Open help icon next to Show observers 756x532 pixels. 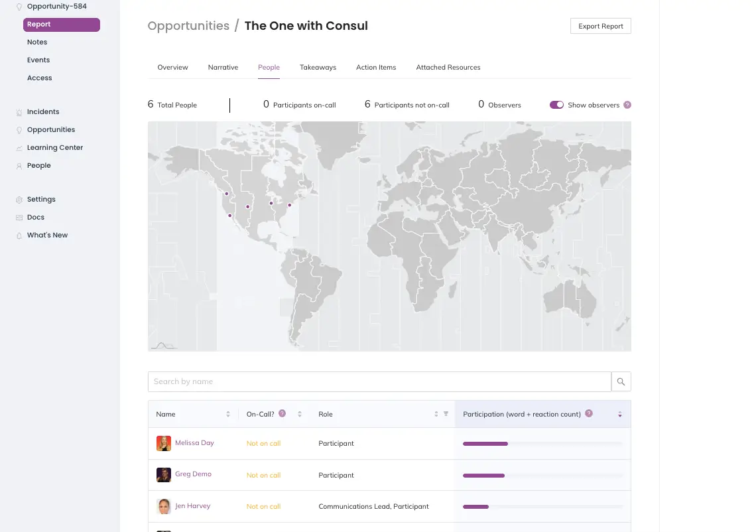pos(627,105)
